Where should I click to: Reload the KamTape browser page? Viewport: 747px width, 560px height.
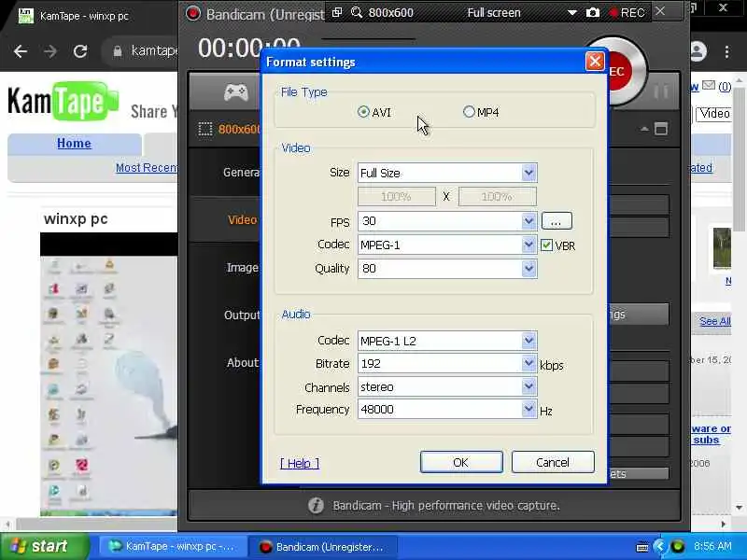pos(80,51)
